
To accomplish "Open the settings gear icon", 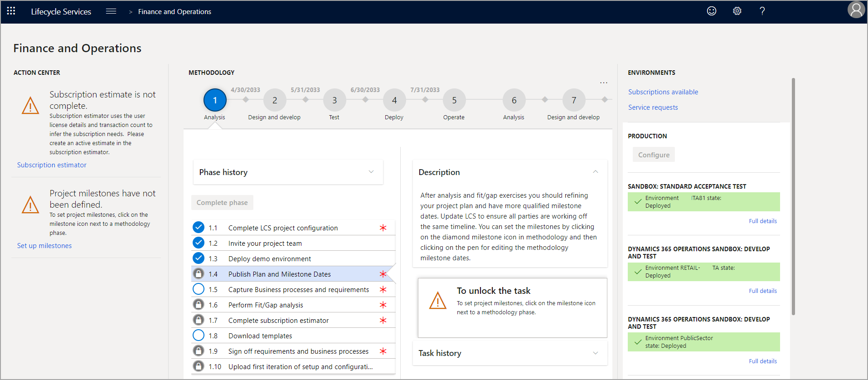I will [737, 11].
